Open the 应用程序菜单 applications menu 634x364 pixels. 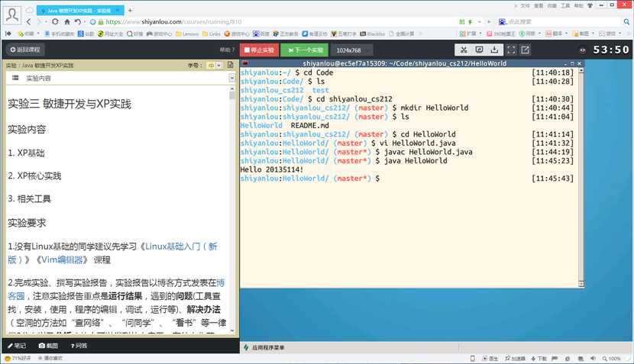click(264, 347)
